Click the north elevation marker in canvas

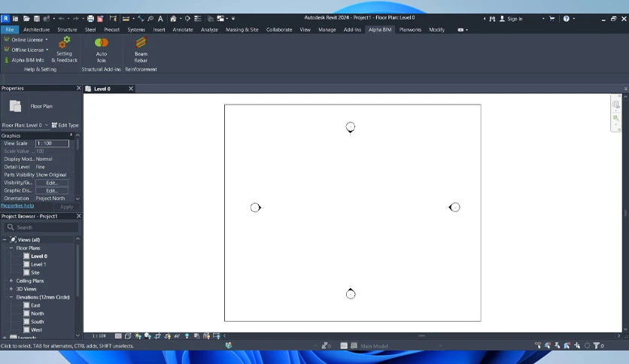[x=350, y=128]
